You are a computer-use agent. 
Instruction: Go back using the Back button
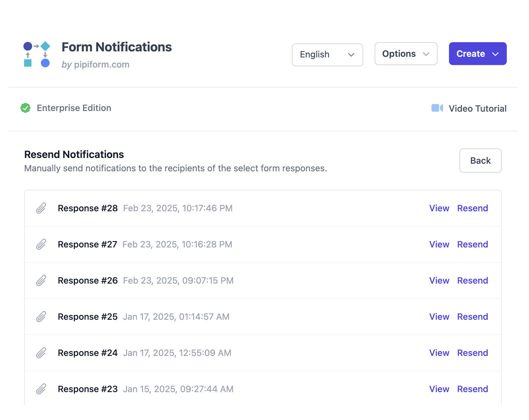(x=480, y=161)
